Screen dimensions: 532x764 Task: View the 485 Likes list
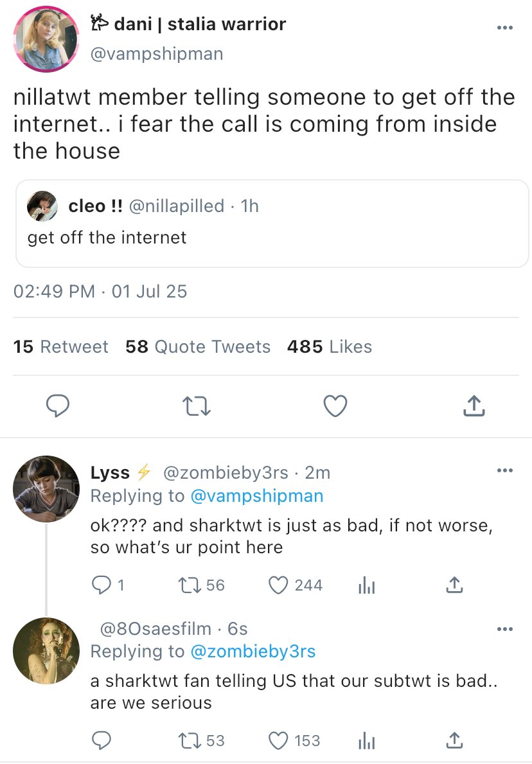click(330, 347)
